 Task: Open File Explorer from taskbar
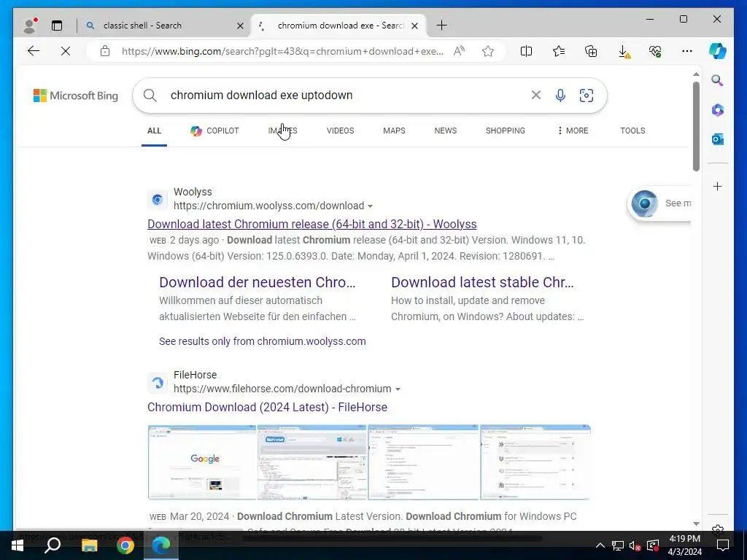click(89, 545)
